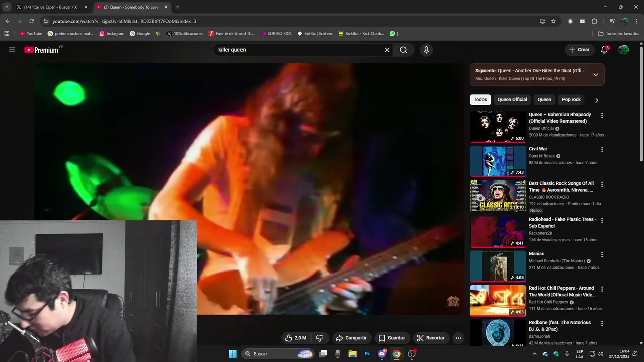Open SORTEO KICK bookmark
This screenshot has width=644, height=362.
point(276,34)
